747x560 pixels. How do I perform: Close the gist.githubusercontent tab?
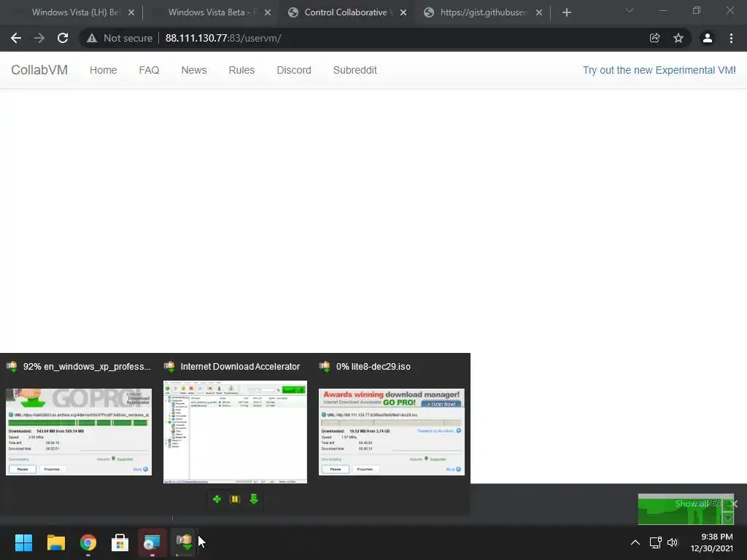pos(539,12)
